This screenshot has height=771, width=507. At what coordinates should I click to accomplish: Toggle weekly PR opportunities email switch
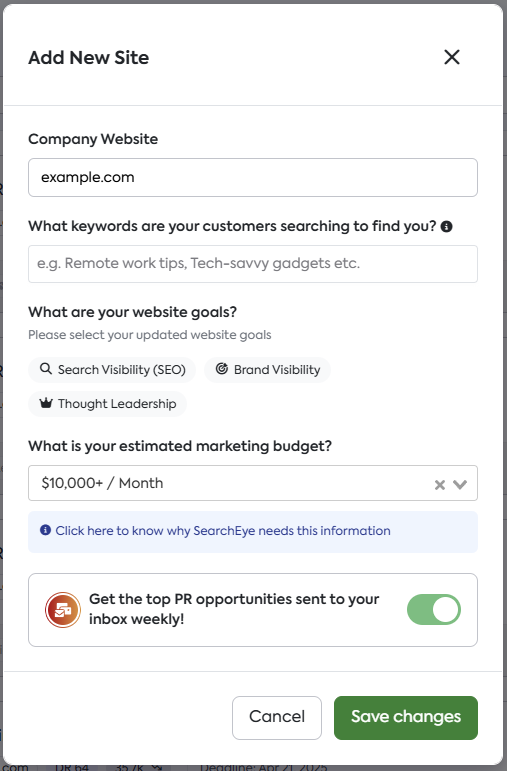point(434,610)
